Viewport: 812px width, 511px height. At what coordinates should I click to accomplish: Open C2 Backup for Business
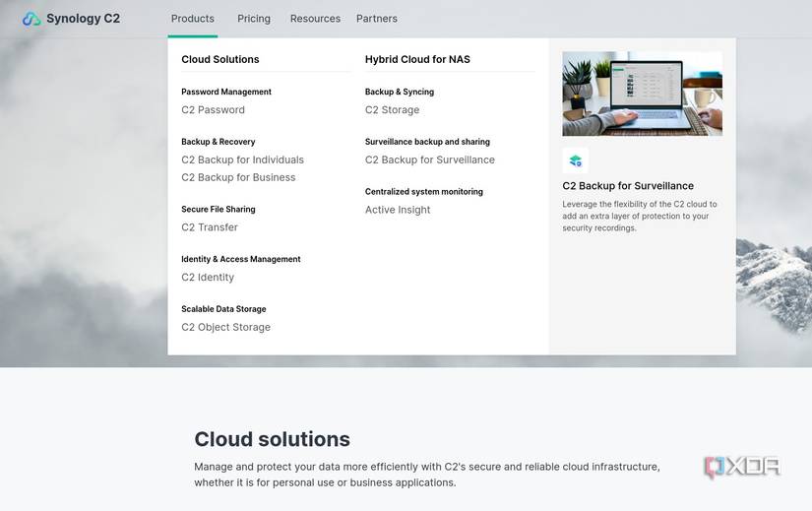coord(238,177)
